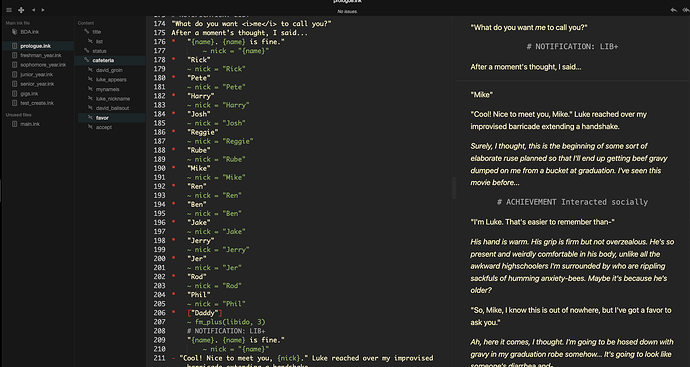Navigate forward with the right arrow
The width and height of the screenshot is (690, 367).
click(x=43, y=10)
